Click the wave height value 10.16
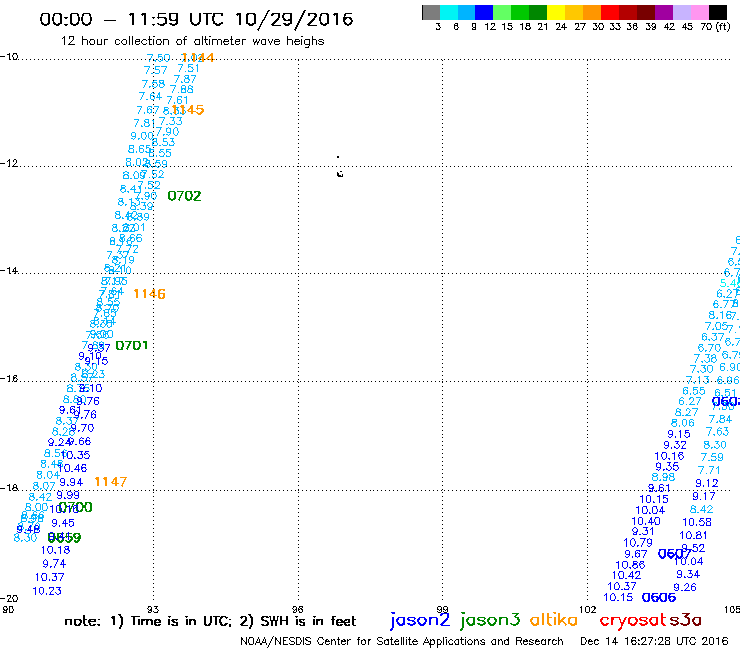740x650 pixels. pyautogui.click(x=669, y=456)
